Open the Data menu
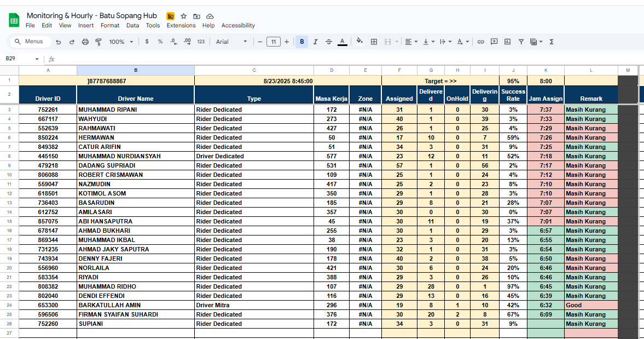 [132, 25]
